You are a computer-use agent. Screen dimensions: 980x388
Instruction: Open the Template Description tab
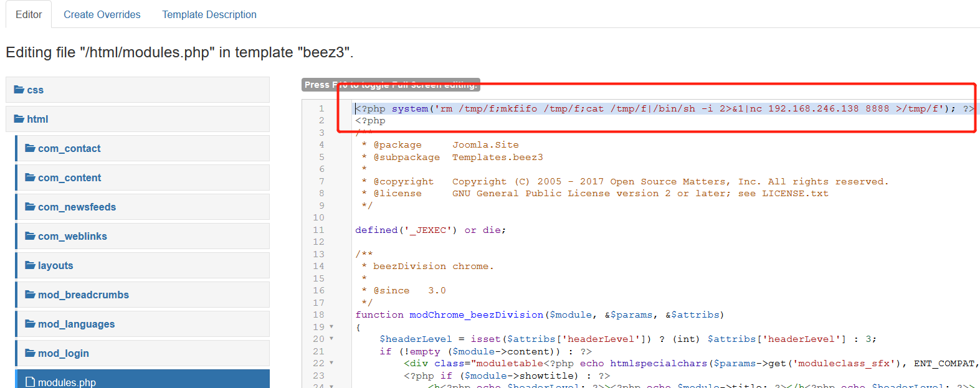(x=209, y=14)
